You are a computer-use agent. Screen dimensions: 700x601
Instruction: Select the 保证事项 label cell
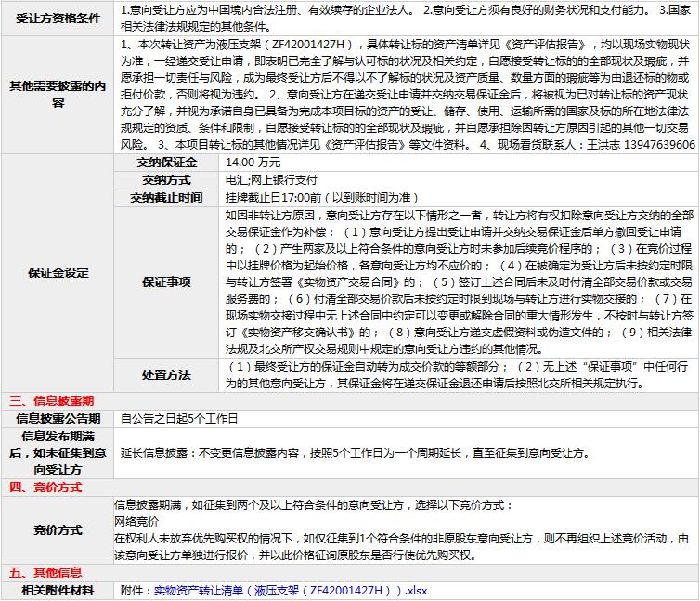(x=166, y=281)
